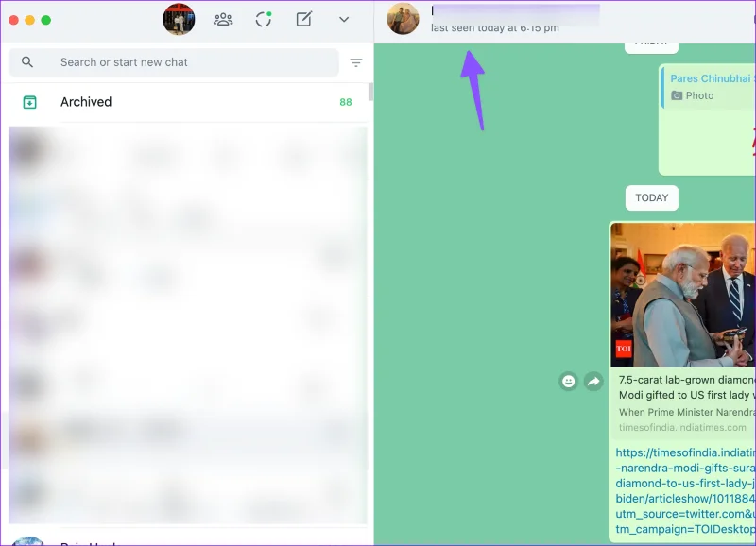
Task: React to the message with emoji icon
Action: pos(569,382)
